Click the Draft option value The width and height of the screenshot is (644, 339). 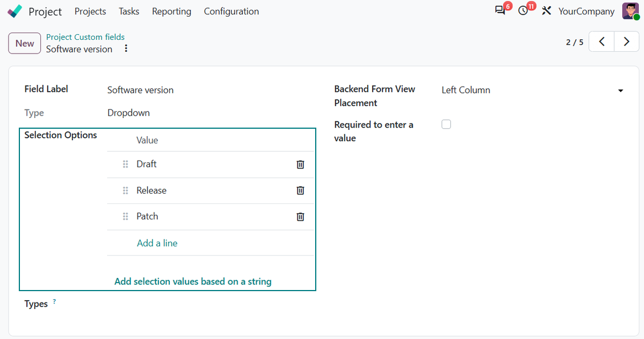(146, 164)
